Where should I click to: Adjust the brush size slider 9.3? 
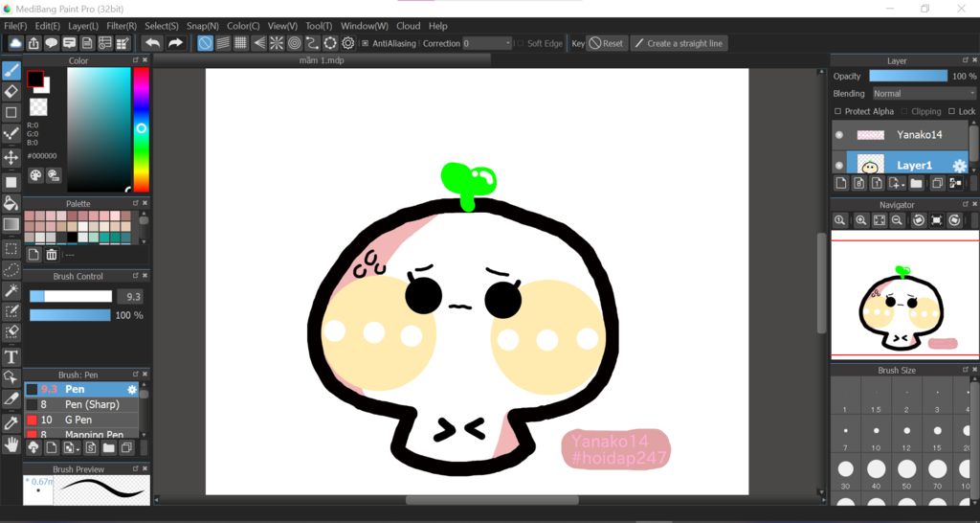pyautogui.click(x=71, y=297)
